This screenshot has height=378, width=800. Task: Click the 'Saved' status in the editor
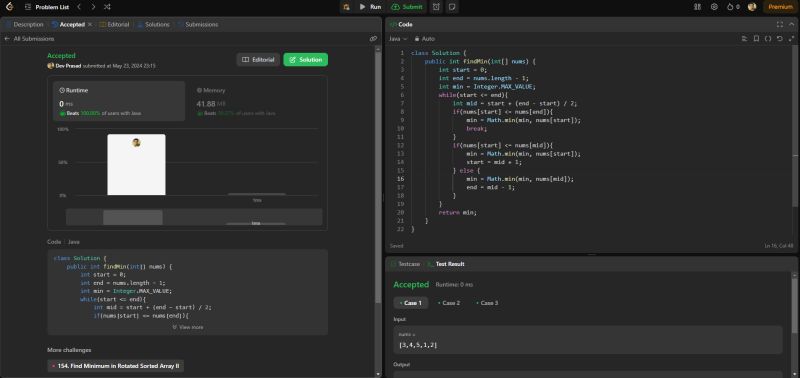point(396,246)
